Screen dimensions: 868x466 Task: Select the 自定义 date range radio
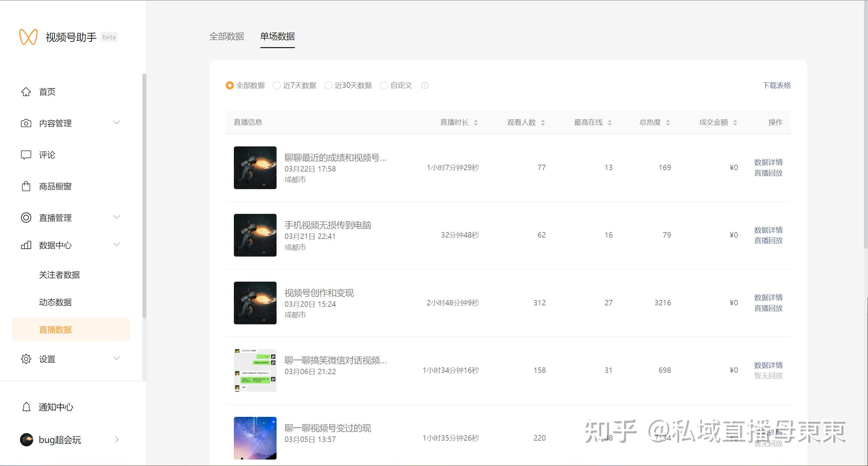point(384,85)
